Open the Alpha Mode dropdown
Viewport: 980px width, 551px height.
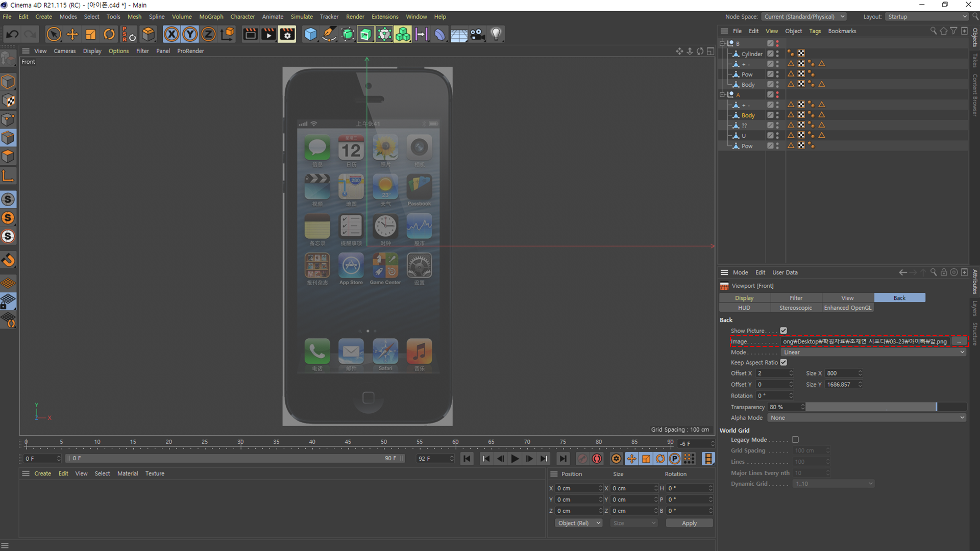pyautogui.click(x=866, y=418)
